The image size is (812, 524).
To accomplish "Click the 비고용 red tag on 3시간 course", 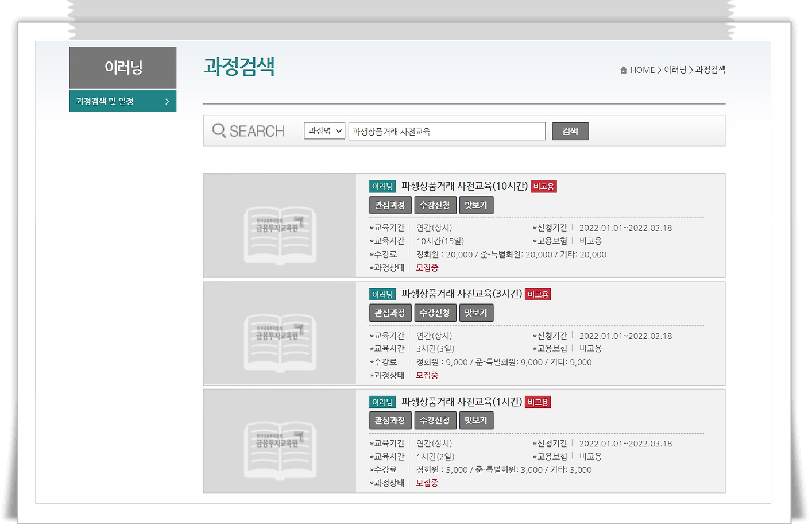I will tap(538, 294).
